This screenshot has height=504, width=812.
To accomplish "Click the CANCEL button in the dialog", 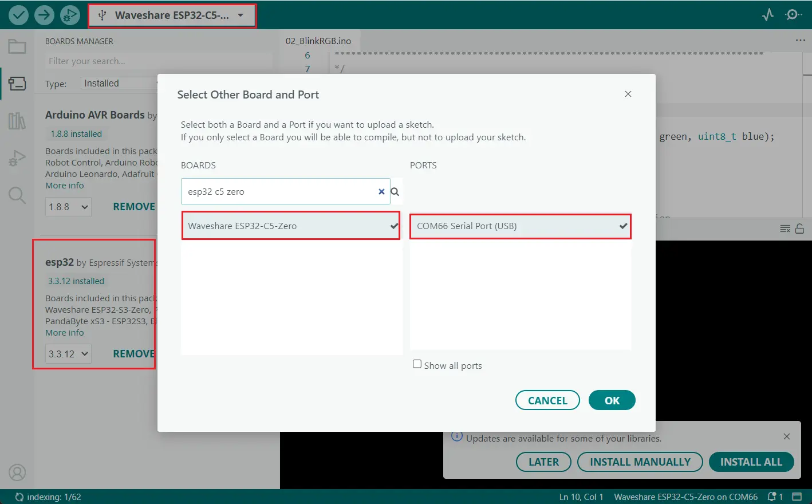I will (547, 400).
